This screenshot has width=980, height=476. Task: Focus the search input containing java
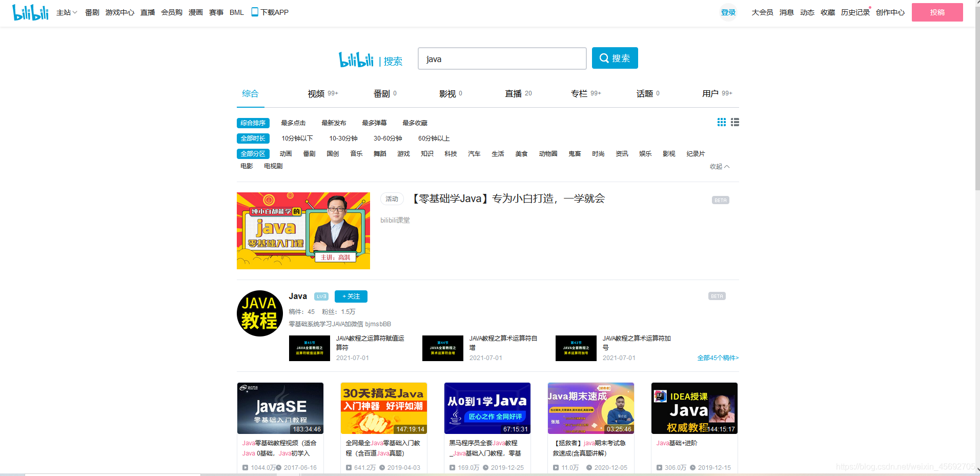click(x=502, y=58)
